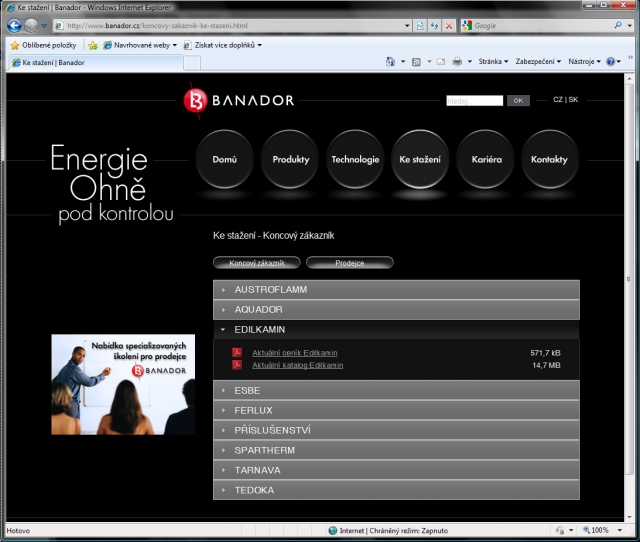Click PDF icon beside Aktuální ceník Edilkamin
Viewport: 640px width, 542px height.
click(237, 352)
